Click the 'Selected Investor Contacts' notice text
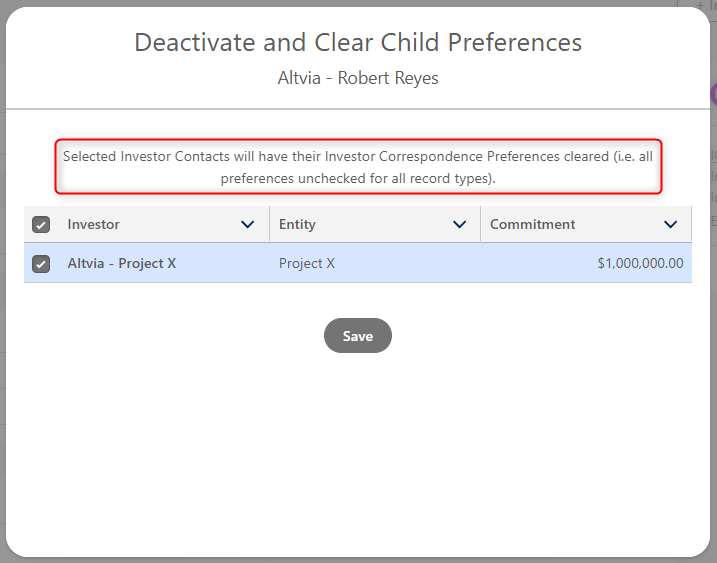Screen dimensions: 717x563 [358, 167]
